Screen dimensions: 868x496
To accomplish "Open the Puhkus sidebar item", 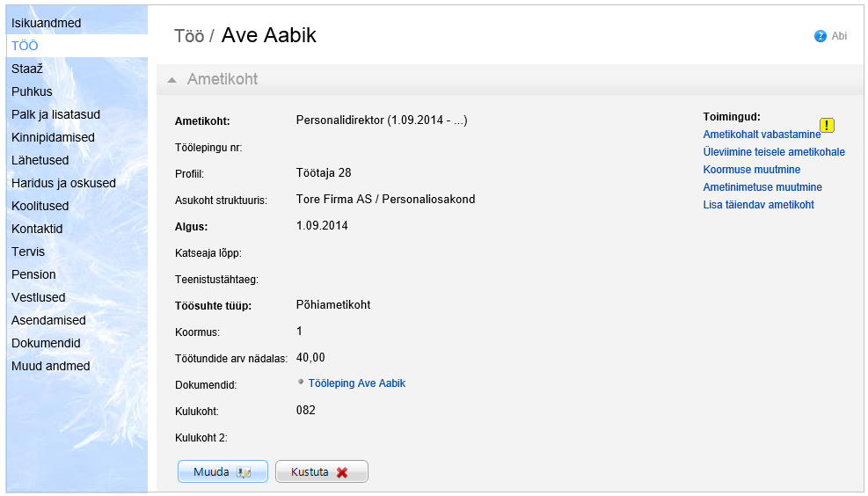I will click(x=32, y=91).
